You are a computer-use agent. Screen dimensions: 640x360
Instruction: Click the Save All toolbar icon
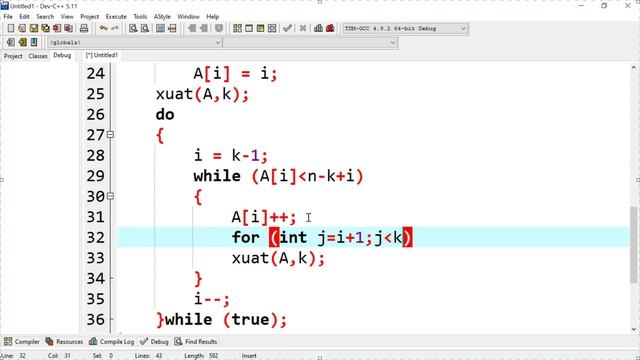click(45, 28)
